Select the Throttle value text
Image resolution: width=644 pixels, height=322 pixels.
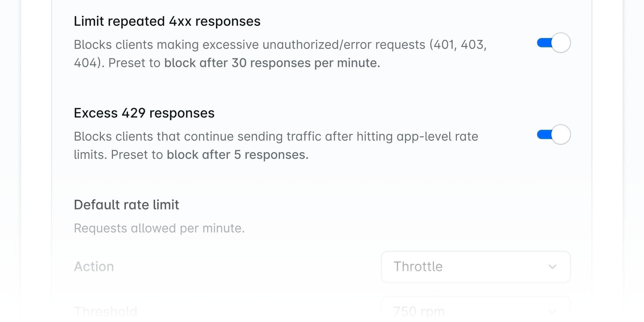418,266
